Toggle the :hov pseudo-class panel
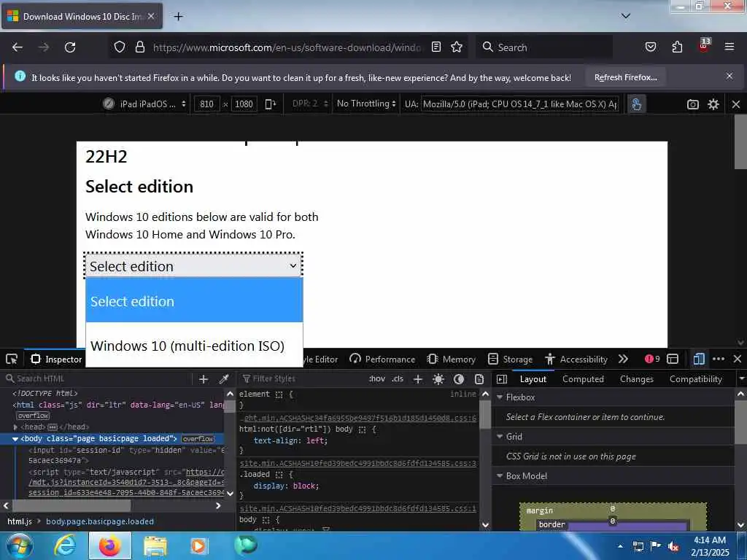 point(376,379)
